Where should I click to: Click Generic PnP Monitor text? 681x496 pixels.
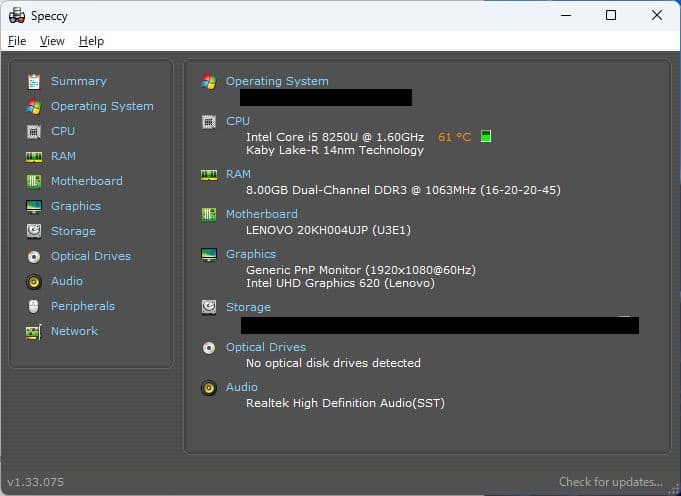point(361,270)
